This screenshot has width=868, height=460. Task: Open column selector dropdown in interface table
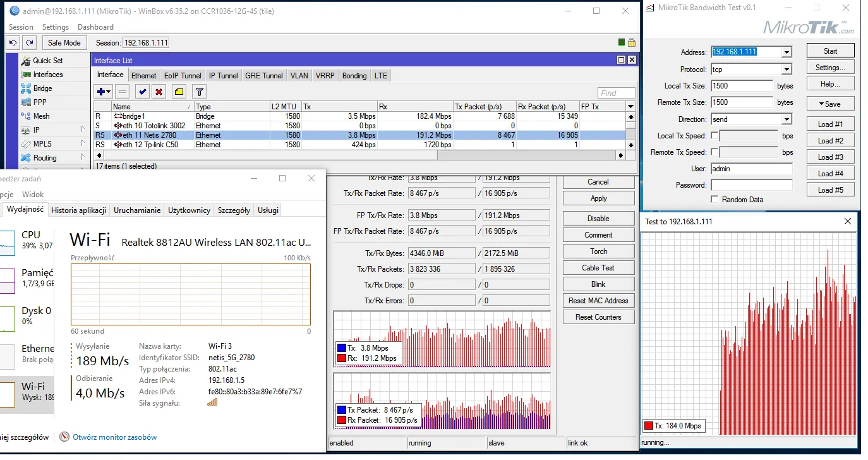point(630,107)
